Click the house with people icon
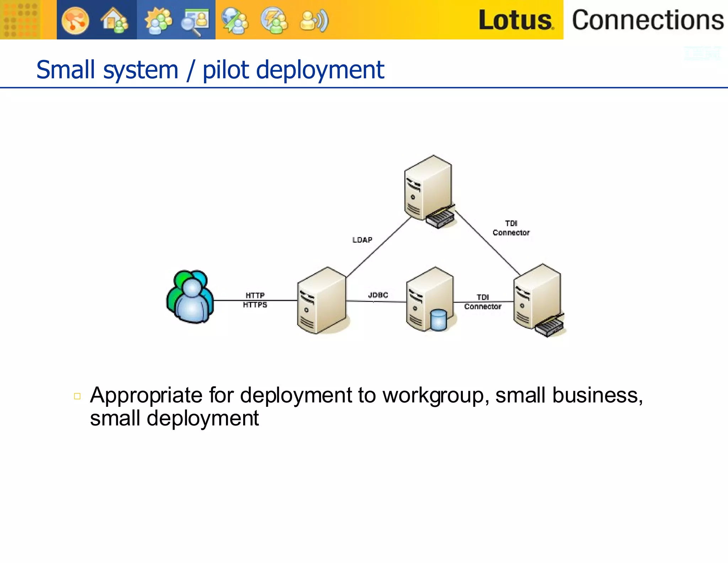The height and width of the screenshot is (563, 728). coord(114,21)
